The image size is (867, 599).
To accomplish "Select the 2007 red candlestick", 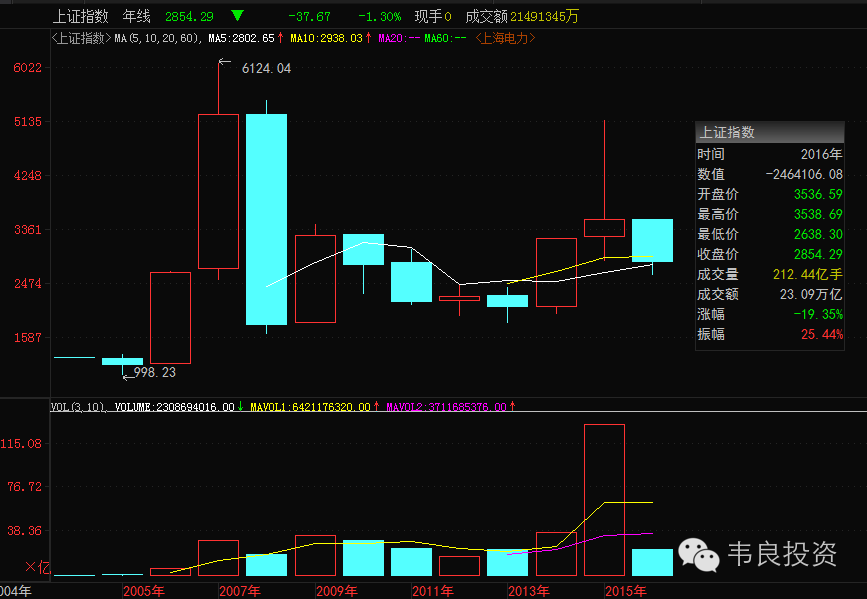I will (218, 191).
